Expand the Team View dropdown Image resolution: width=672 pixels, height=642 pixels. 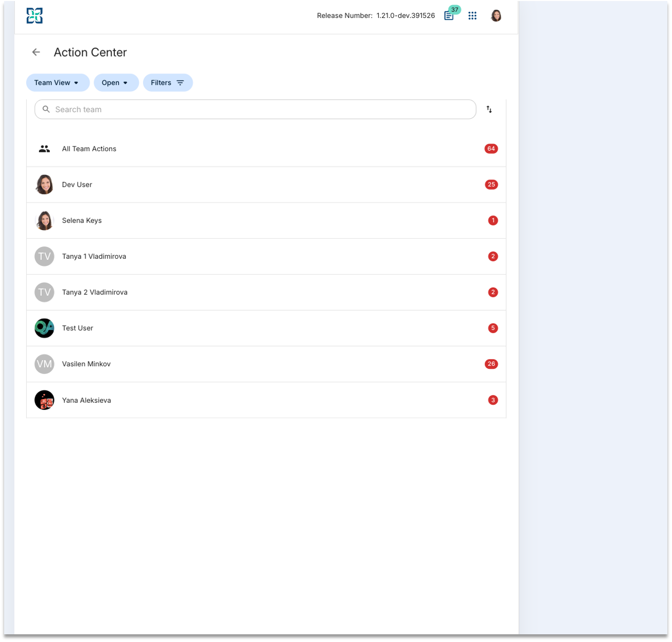click(58, 83)
